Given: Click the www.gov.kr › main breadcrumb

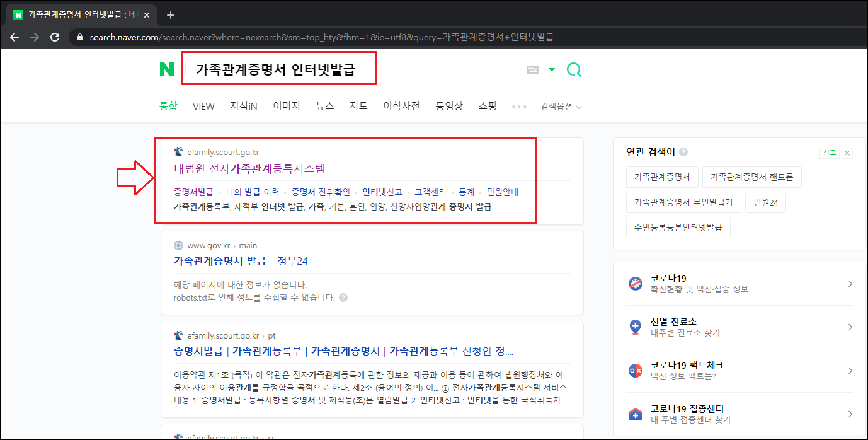Looking at the screenshot, I should [222, 245].
